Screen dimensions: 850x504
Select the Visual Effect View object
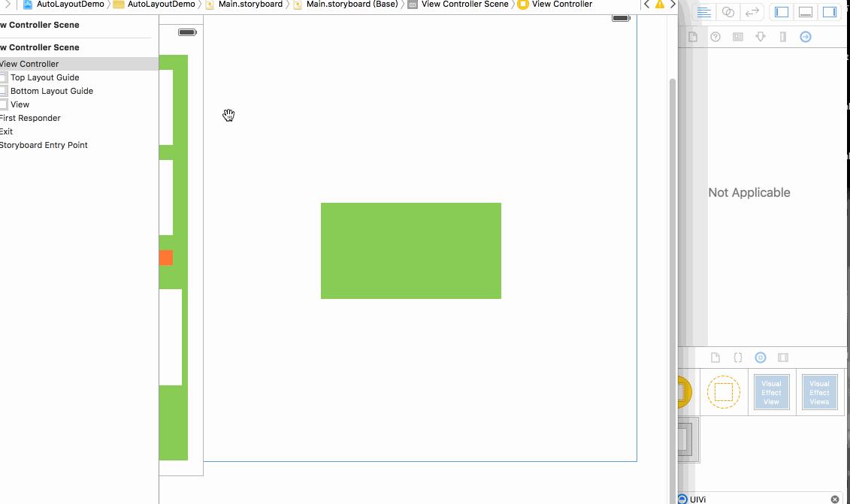click(x=771, y=392)
